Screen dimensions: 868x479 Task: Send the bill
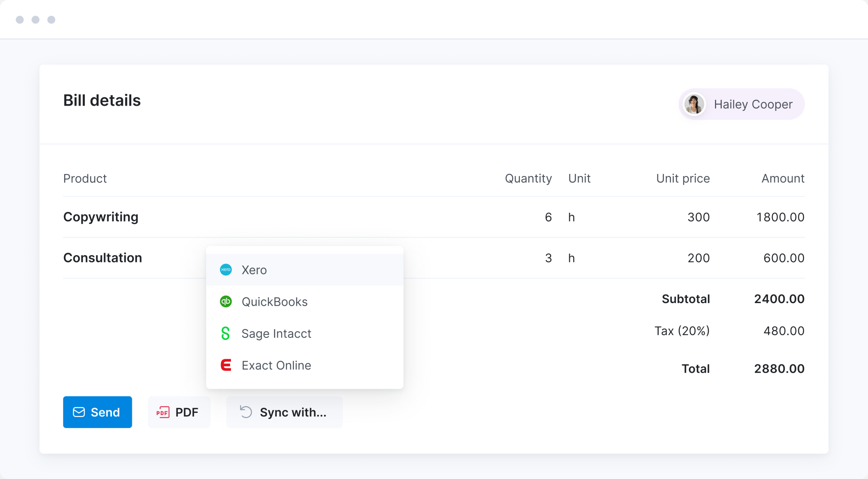pyautogui.click(x=98, y=412)
